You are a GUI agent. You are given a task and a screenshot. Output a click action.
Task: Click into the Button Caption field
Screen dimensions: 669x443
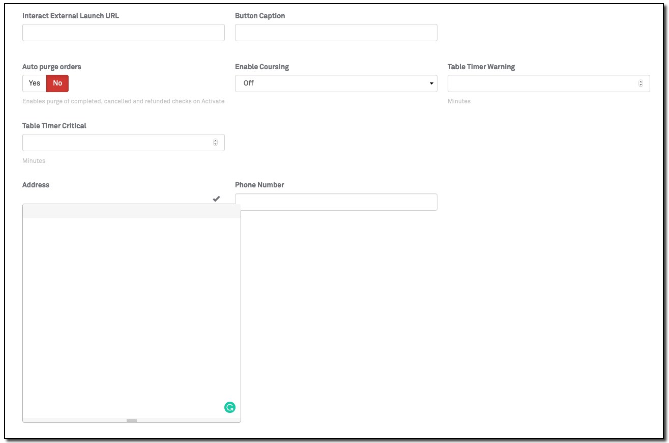tap(335, 33)
